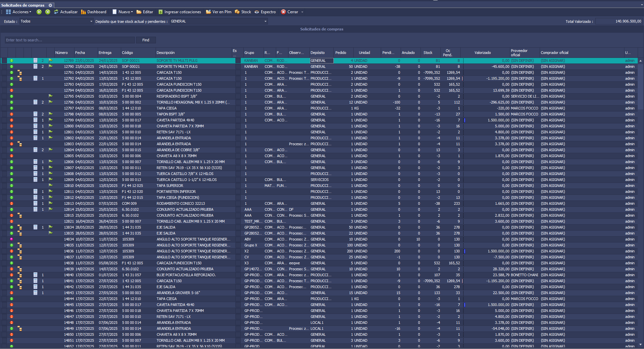Open the Estado dropdown showing Todos
644x349 pixels.
point(56,21)
